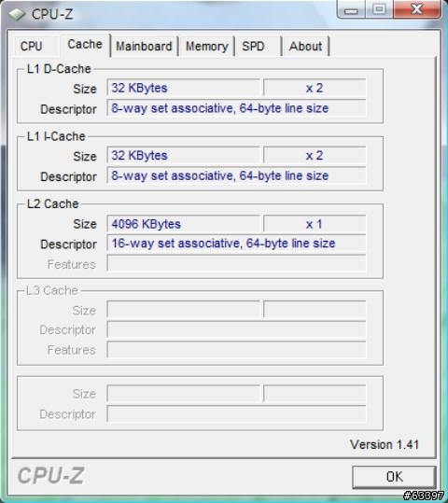
Task: Click L1 D-Cache size field 32 KBytes
Action: point(183,88)
